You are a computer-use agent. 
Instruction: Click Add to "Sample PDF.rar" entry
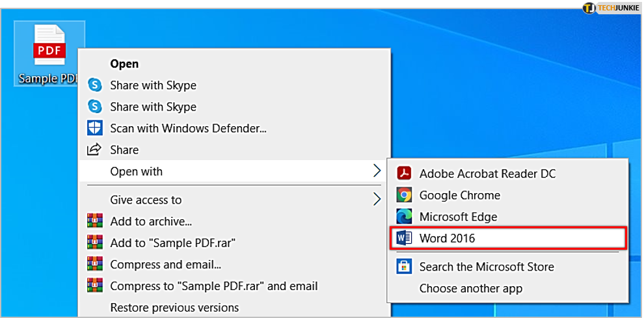click(172, 243)
